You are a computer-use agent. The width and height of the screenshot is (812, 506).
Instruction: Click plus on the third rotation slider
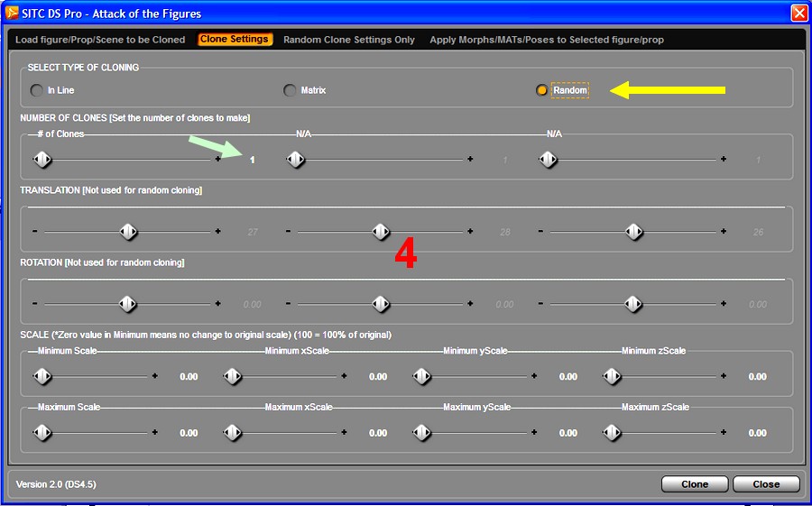[x=724, y=303]
